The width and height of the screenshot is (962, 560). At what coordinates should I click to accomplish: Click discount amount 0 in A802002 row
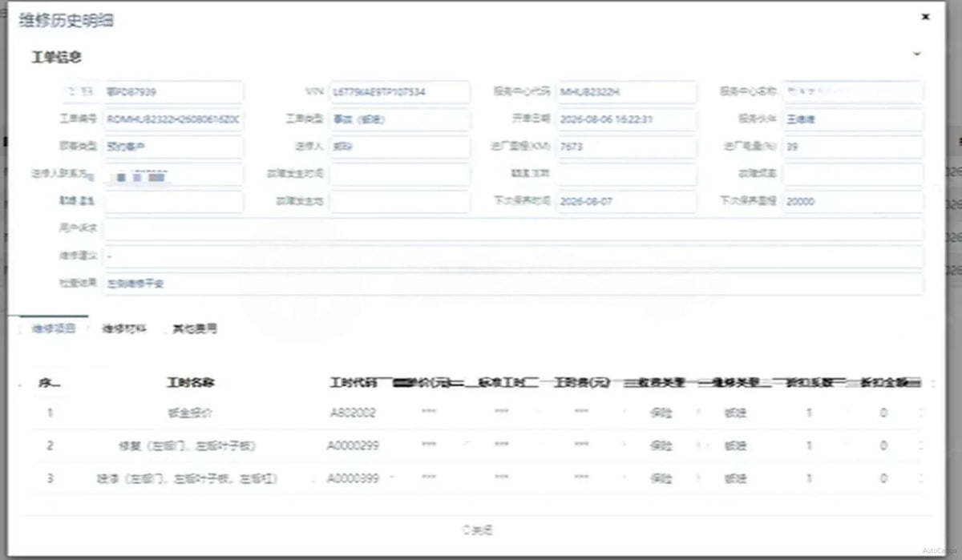(x=883, y=413)
